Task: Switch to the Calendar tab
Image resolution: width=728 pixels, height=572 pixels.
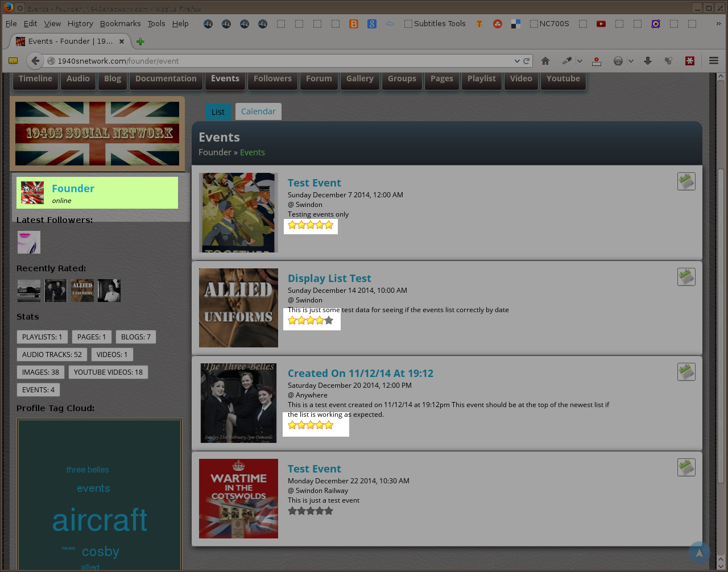Action: (258, 111)
